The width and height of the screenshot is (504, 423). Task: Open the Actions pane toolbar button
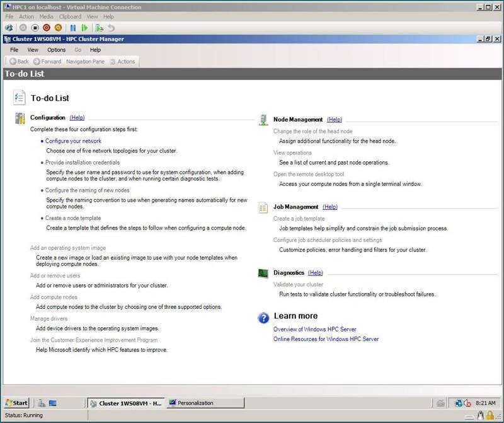click(x=122, y=61)
